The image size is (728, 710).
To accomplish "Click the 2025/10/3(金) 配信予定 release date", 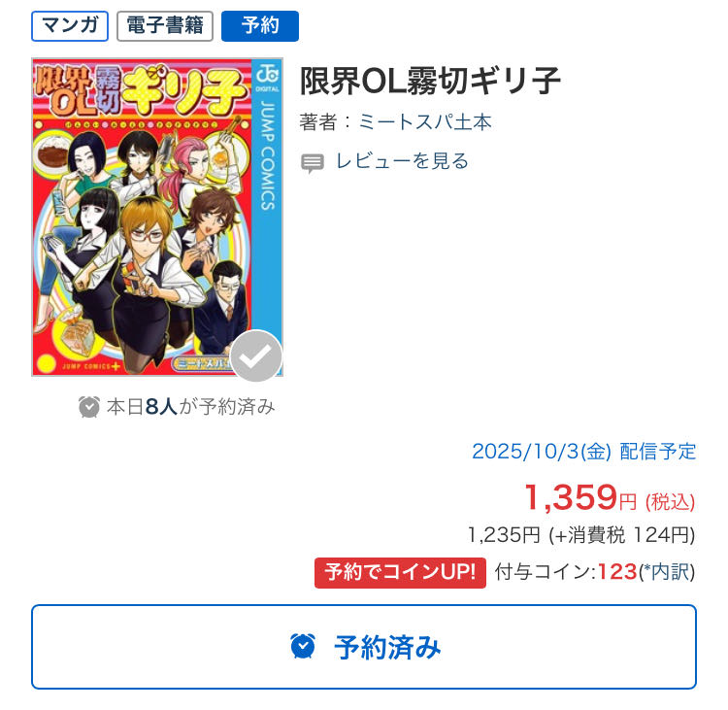I will tap(584, 452).
